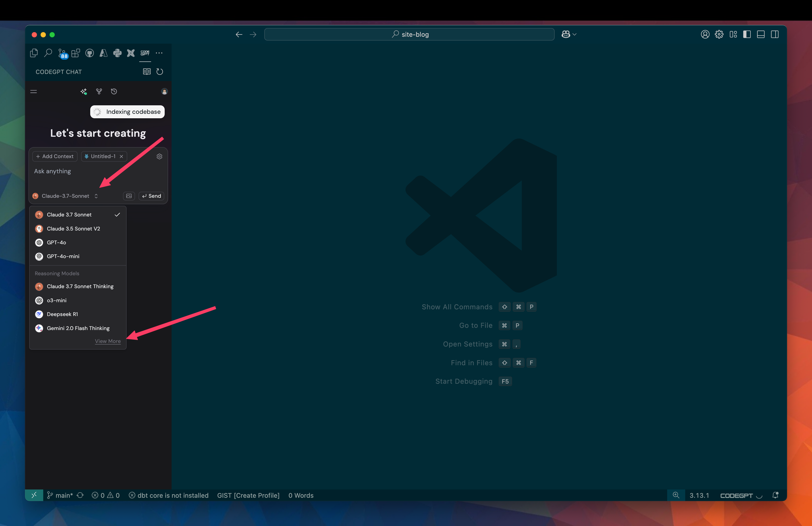Open the GitHub view icon
Viewport: 812px width, 526px height.
[89, 53]
